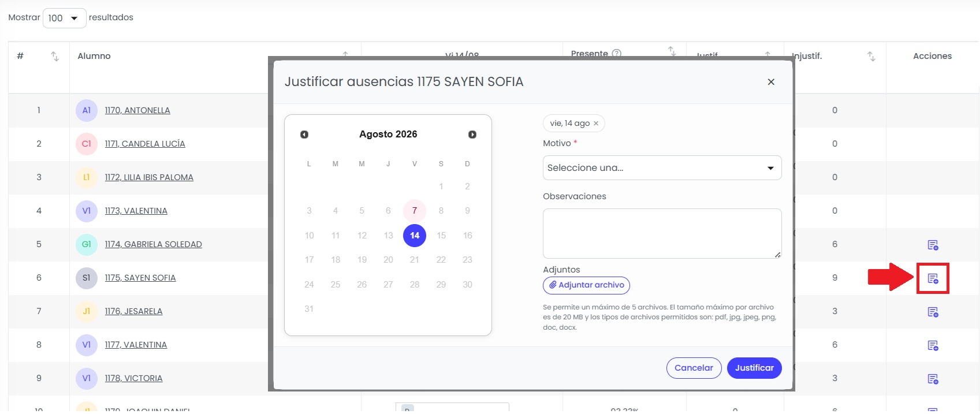Click the Adjuntar archivo button
The image size is (980, 414).
(586, 285)
